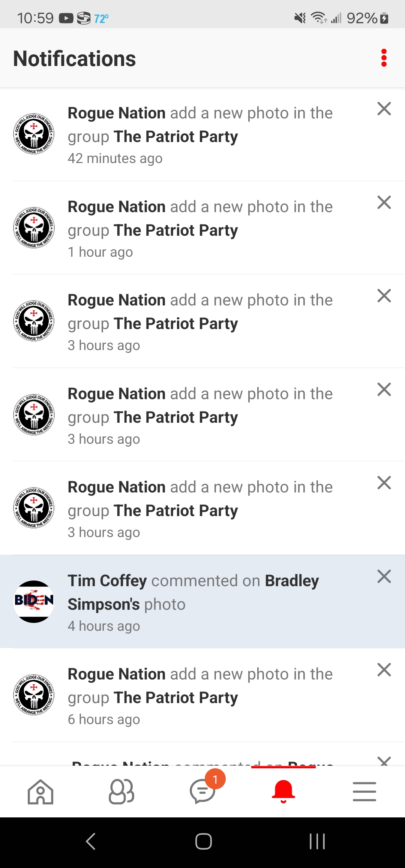Viewport: 405px width, 868px height.
Task: Open the Rogue Nation notification from 42 minutes ago
Action: pyautogui.click(x=200, y=135)
